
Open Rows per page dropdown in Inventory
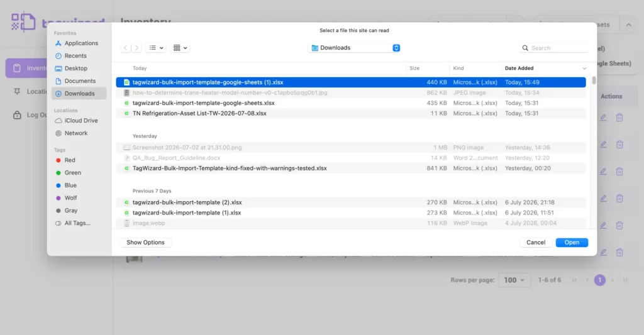pos(514,280)
